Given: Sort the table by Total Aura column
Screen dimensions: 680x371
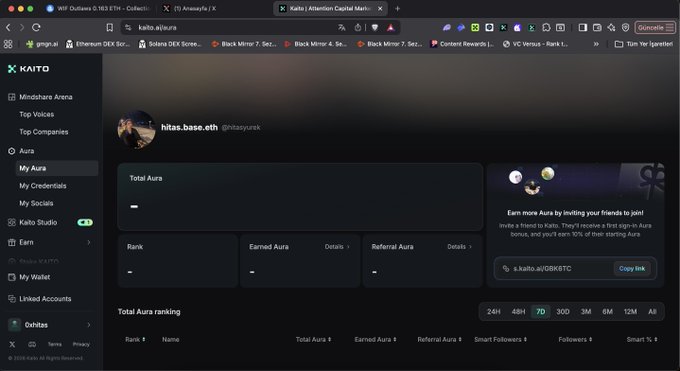Looking at the screenshot, I should pos(313,339).
